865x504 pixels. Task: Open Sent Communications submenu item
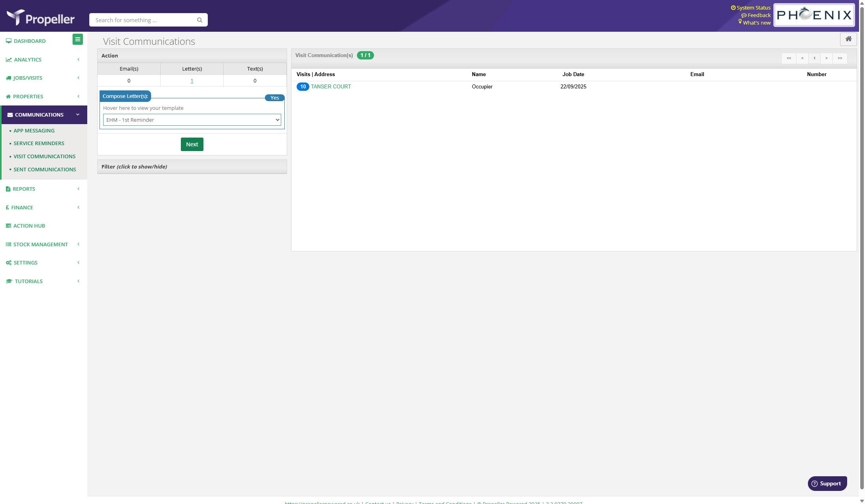(44, 169)
